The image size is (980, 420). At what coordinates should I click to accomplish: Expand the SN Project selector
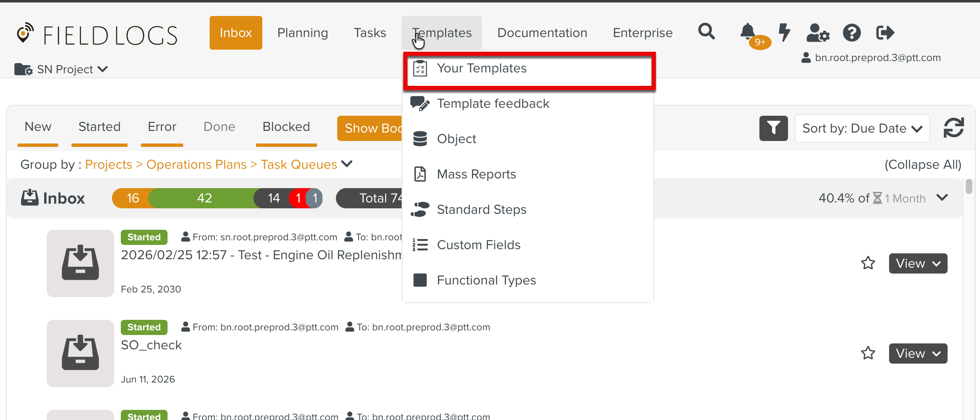(x=72, y=69)
